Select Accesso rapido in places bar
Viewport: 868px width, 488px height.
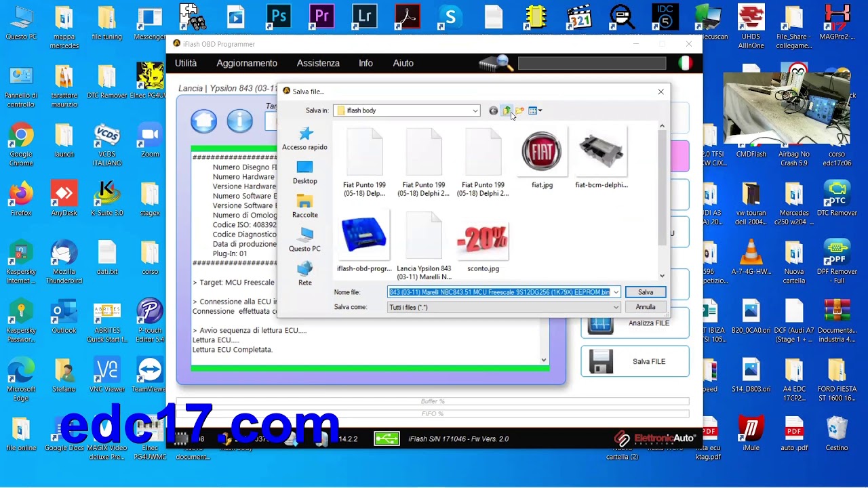pyautogui.click(x=304, y=139)
